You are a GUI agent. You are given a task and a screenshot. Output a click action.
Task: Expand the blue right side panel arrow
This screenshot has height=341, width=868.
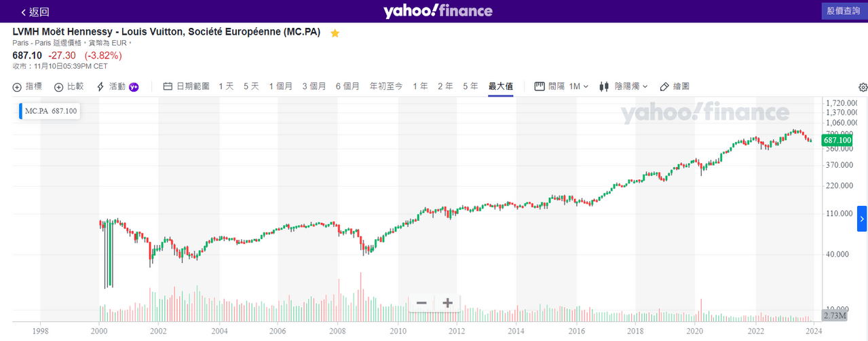pyautogui.click(x=862, y=219)
